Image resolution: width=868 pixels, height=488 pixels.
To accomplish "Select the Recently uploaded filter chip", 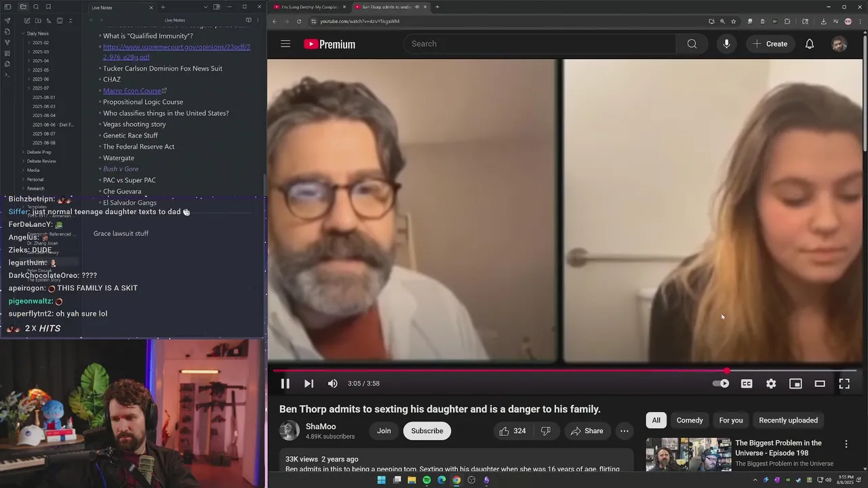I will coord(788,420).
